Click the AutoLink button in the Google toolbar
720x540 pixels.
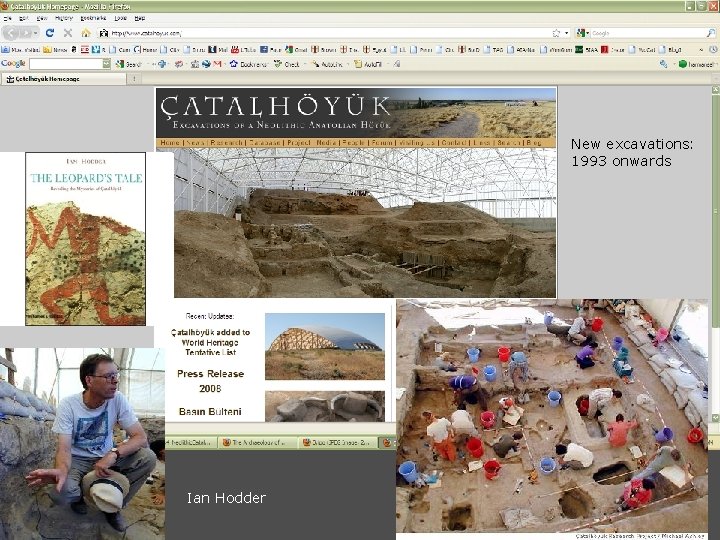(327, 64)
